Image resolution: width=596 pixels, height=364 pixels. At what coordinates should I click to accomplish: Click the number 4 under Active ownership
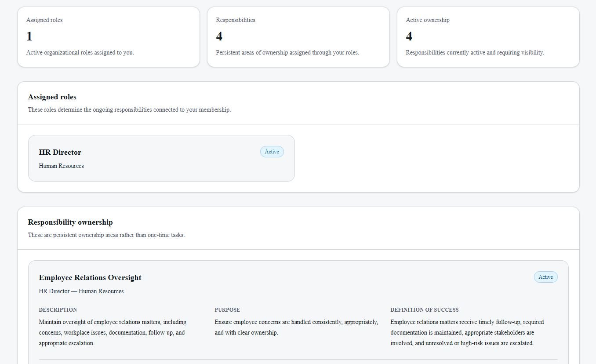(409, 36)
